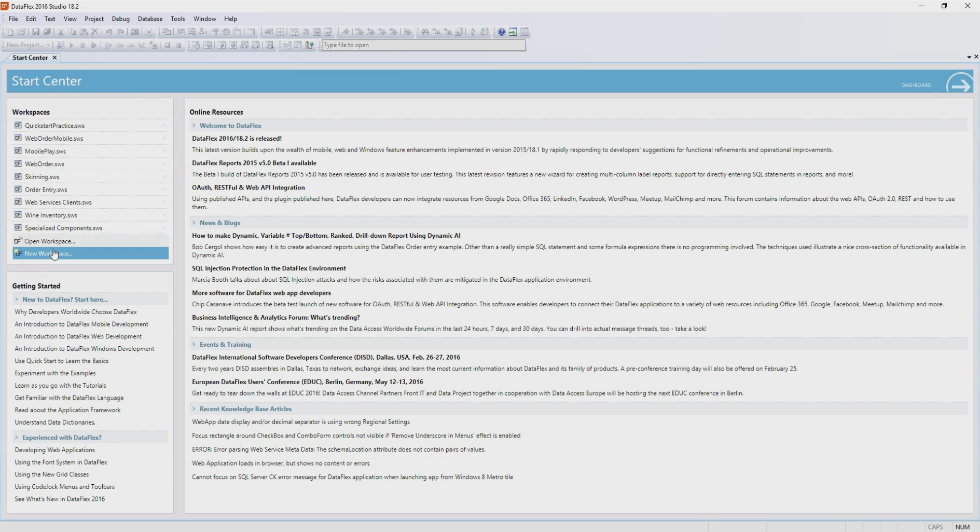Click the Save floppy disk icon
This screenshot has height=532, width=980.
point(36,32)
